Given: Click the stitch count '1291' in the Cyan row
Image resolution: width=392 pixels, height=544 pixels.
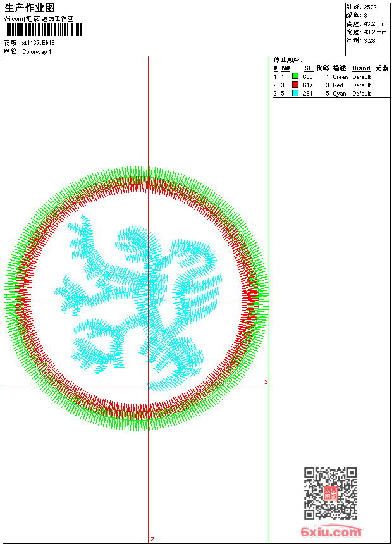Looking at the screenshot, I should coord(306,94).
